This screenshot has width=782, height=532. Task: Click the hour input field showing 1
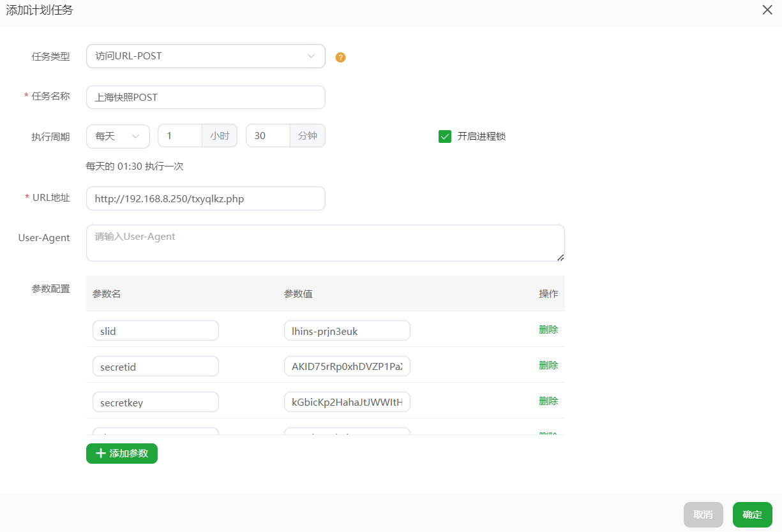click(x=180, y=137)
